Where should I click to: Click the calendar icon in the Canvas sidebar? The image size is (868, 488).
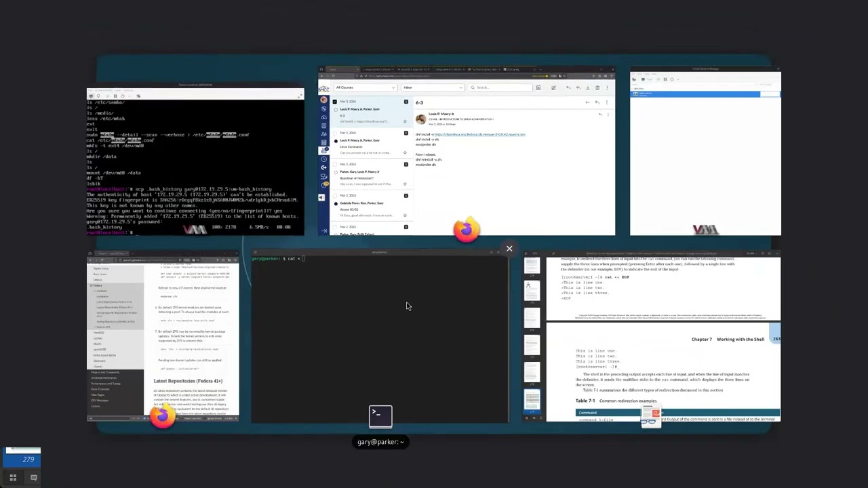[x=324, y=142]
